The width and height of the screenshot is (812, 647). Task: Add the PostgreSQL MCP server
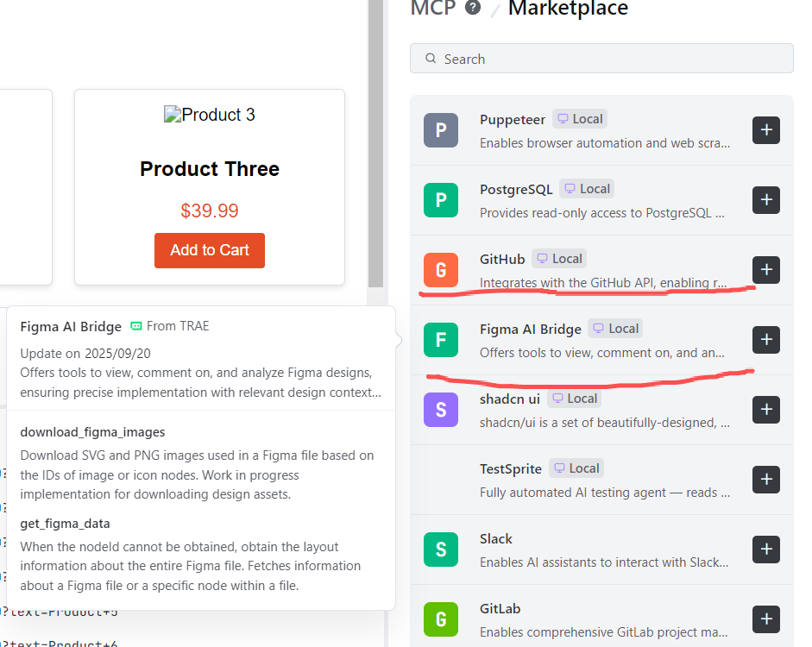coord(766,200)
